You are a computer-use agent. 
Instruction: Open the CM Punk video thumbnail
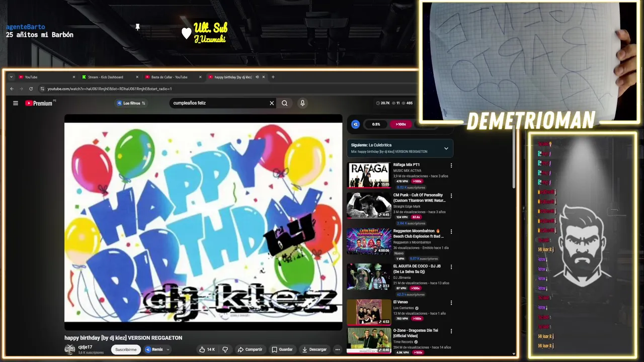pyautogui.click(x=369, y=206)
